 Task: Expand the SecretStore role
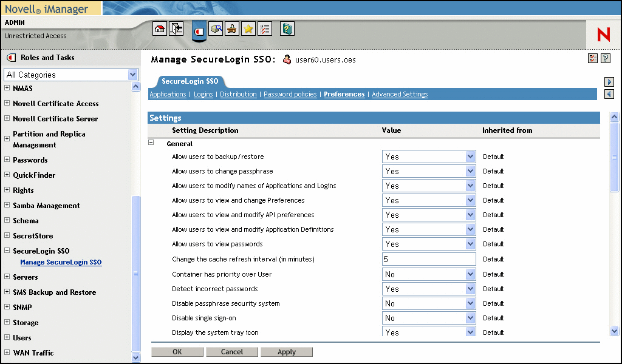pos(7,235)
